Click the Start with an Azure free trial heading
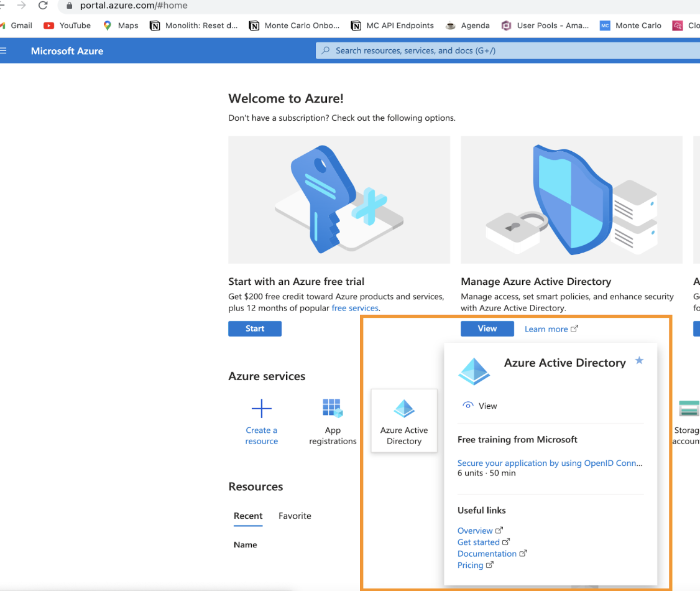 [296, 281]
